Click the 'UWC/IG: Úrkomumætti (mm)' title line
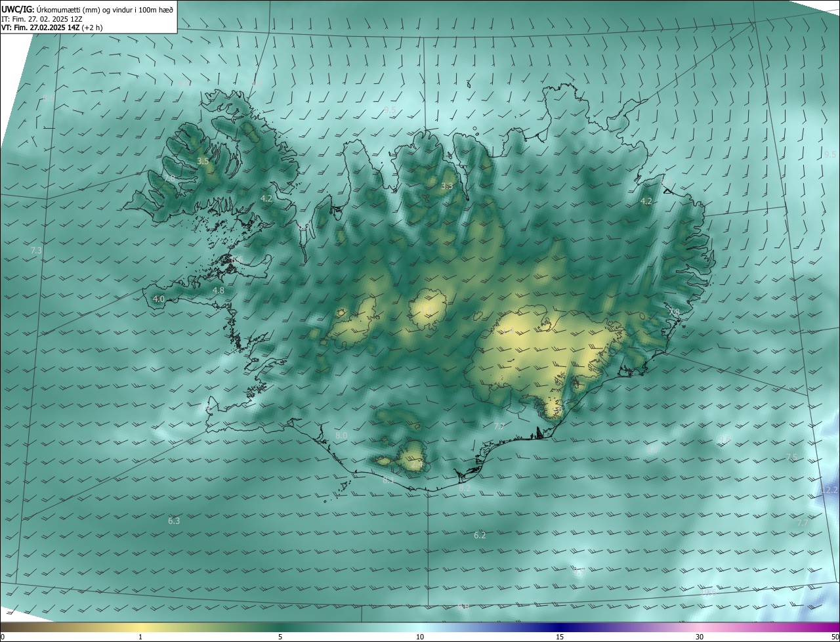Image resolution: width=840 pixels, height=642 pixels. (87, 9)
